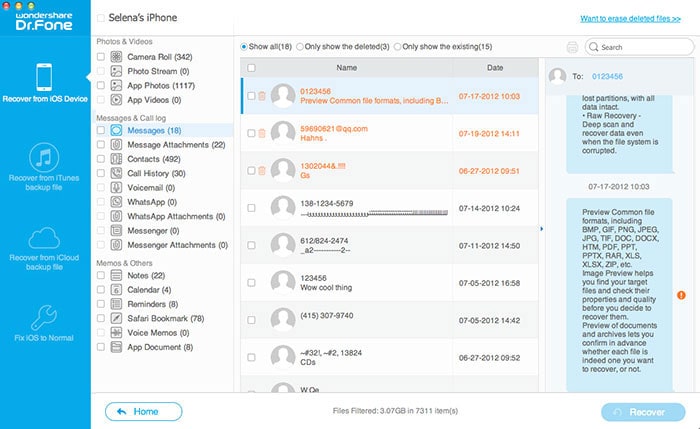Open Safari Bookmark (78) category
Screen dimensions: 700x429
click(x=166, y=318)
